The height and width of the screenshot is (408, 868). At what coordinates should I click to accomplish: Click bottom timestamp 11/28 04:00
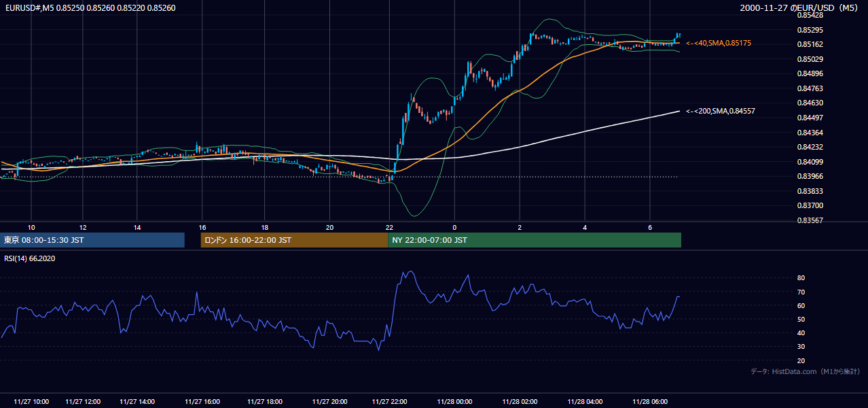coord(585,402)
